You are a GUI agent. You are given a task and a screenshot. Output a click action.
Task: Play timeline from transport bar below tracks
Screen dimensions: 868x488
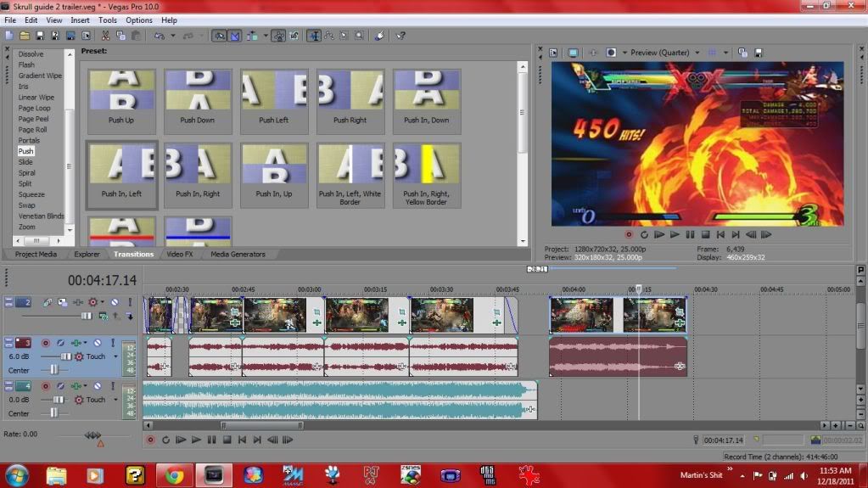point(196,440)
